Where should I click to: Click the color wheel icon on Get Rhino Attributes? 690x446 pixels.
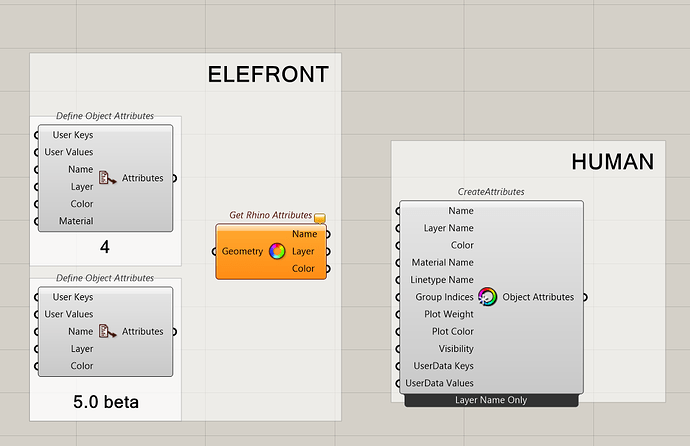[277, 251]
